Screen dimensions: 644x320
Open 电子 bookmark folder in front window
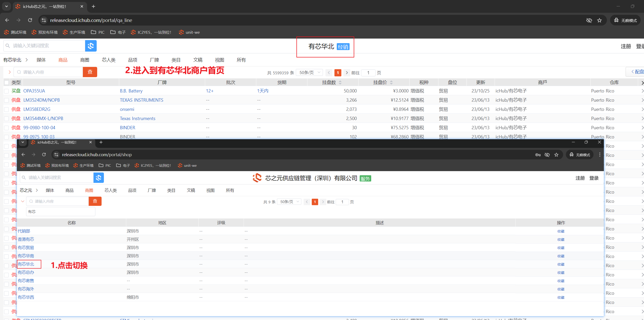[x=123, y=165]
